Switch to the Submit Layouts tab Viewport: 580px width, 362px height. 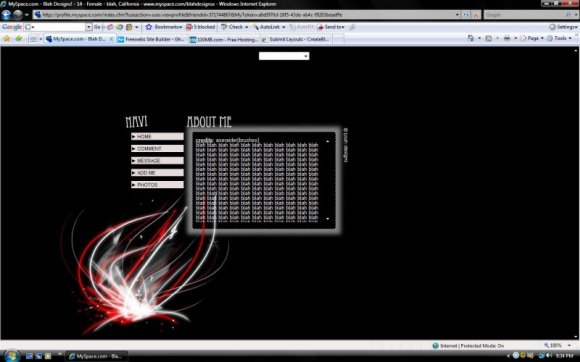tap(296, 39)
